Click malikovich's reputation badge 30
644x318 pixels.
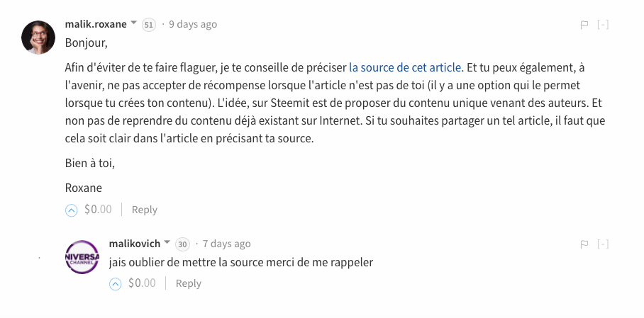[182, 244]
